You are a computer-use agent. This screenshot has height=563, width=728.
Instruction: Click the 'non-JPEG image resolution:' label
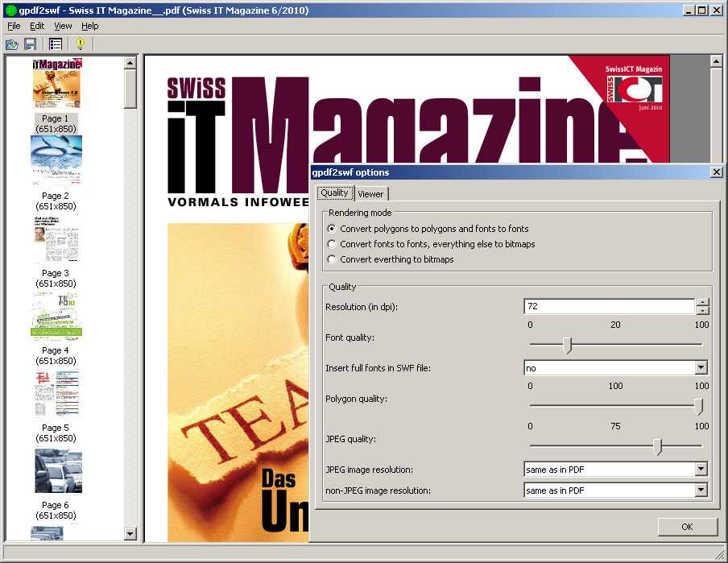click(x=378, y=491)
